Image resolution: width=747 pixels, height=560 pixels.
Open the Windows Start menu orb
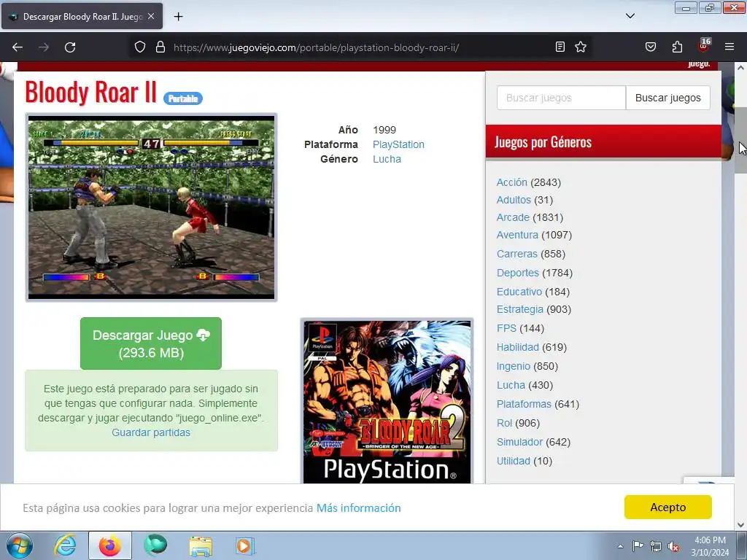click(x=20, y=545)
